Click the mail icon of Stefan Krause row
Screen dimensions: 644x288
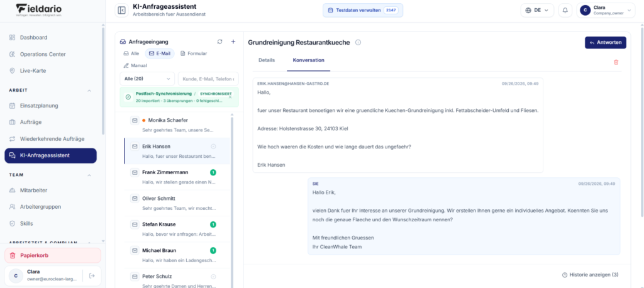[x=135, y=224]
